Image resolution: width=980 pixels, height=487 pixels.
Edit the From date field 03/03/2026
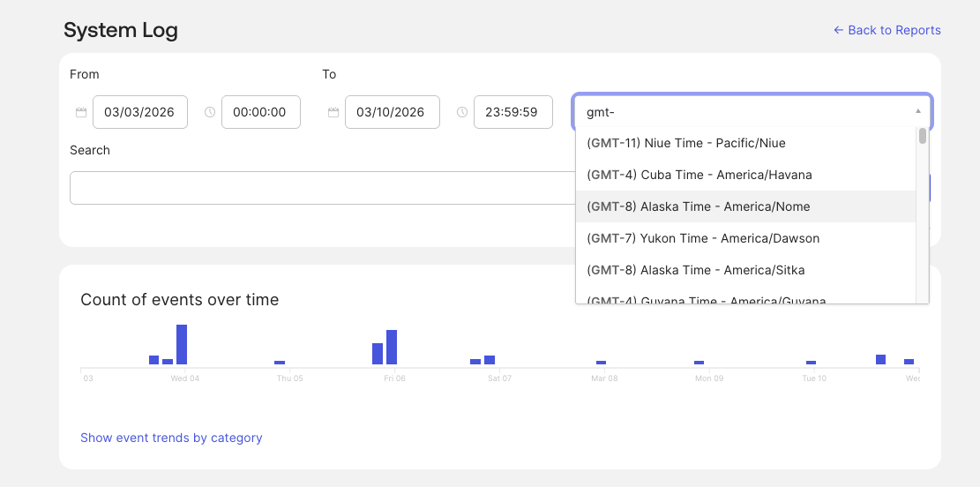140,112
